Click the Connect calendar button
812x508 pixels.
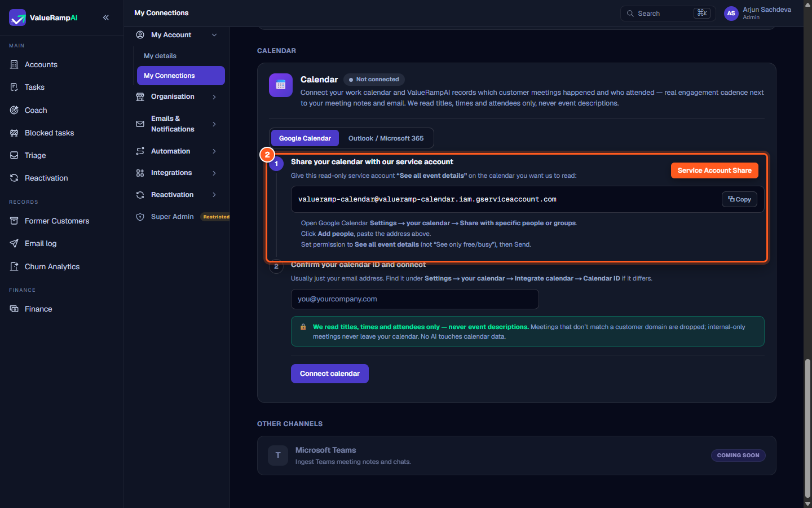pos(330,374)
